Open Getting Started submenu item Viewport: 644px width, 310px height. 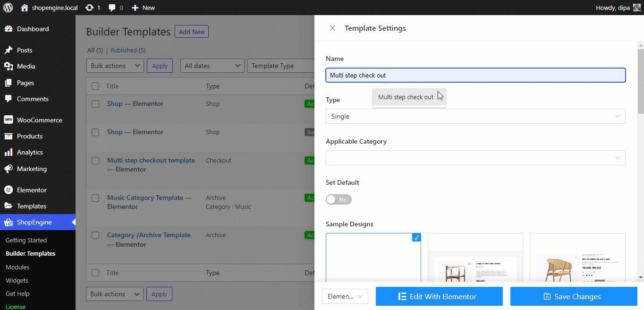(26, 240)
